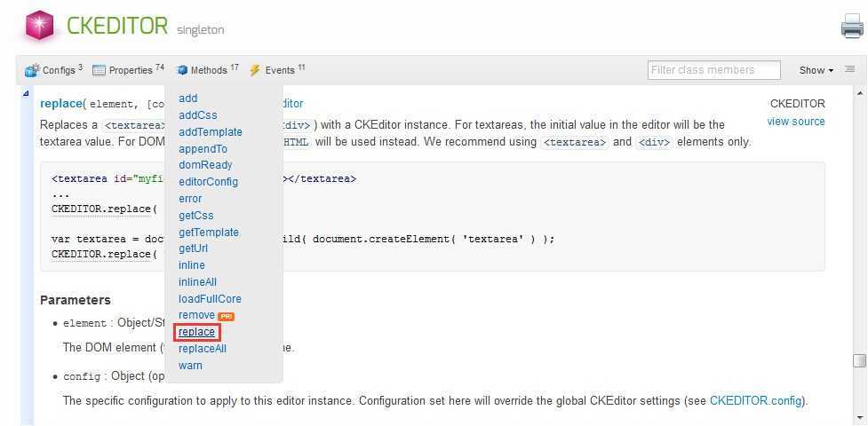Click the scrollbar down arrow
This screenshot has width=868, height=426.
[859, 418]
